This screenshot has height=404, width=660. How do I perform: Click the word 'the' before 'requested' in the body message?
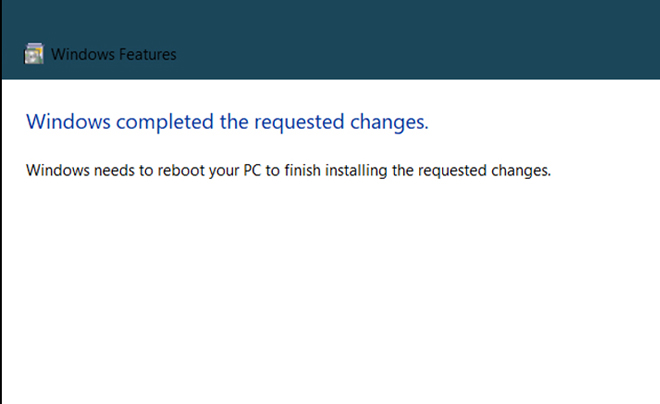402,170
